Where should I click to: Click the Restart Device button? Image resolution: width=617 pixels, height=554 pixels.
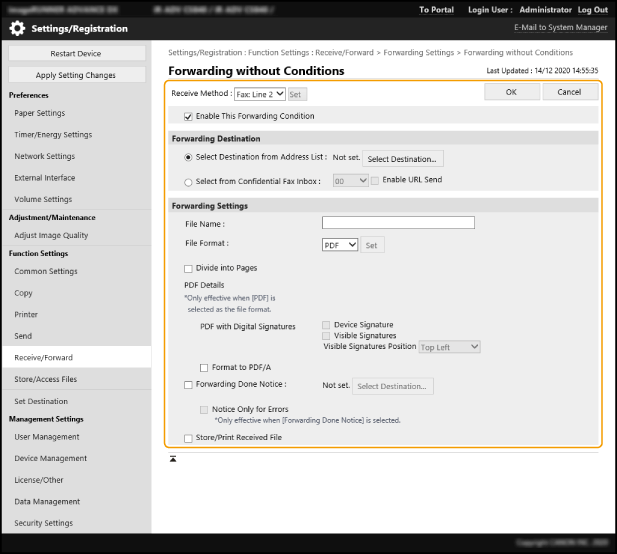tap(76, 53)
